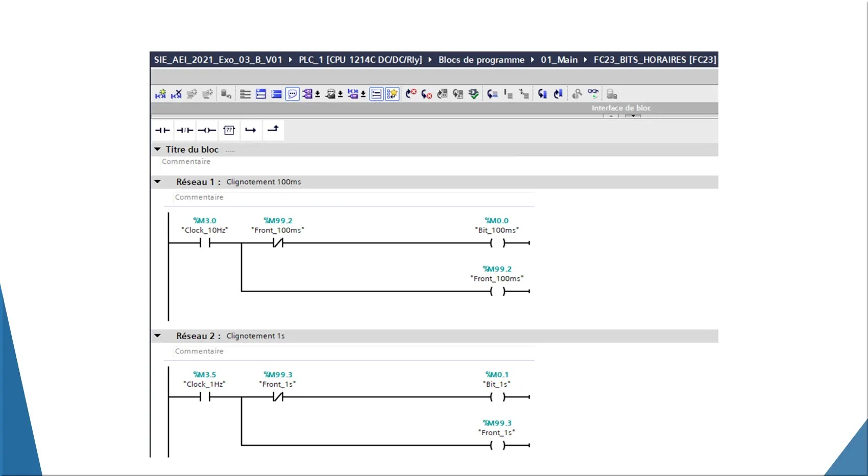
Task: Click the operand representation contact-tag icon
Action: 353,94
